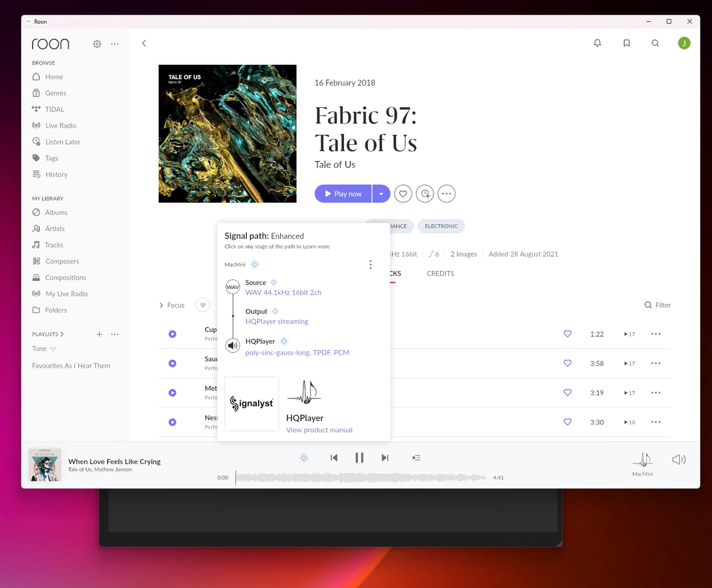Image resolution: width=712 pixels, height=588 pixels.
Task: Open the Play now dropdown arrow
Action: click(381, 194)
